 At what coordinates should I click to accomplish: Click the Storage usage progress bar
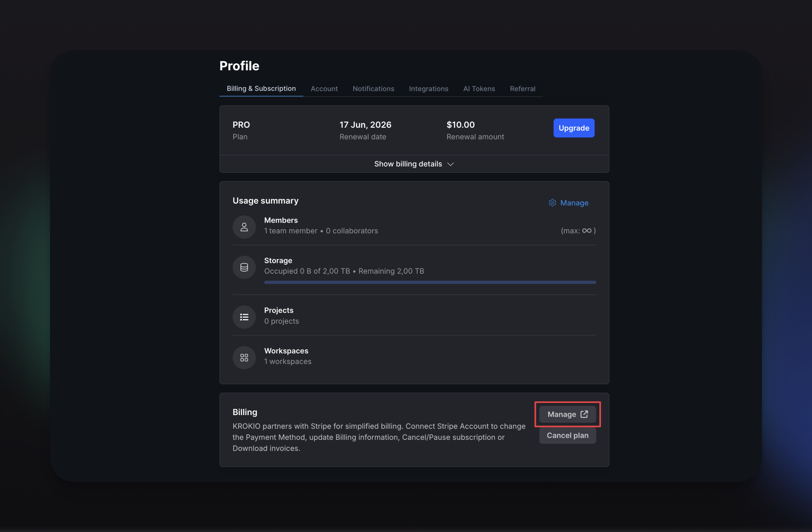[430, 282]
